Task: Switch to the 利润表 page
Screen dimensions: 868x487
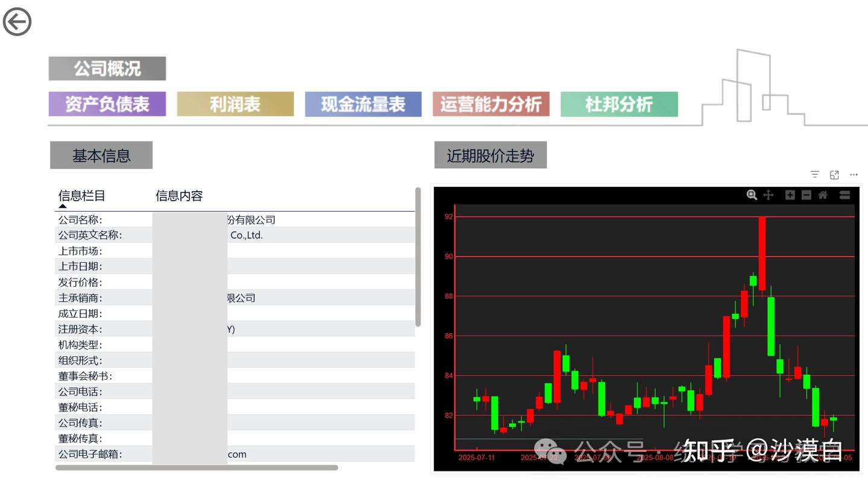Action: [235, 104]
